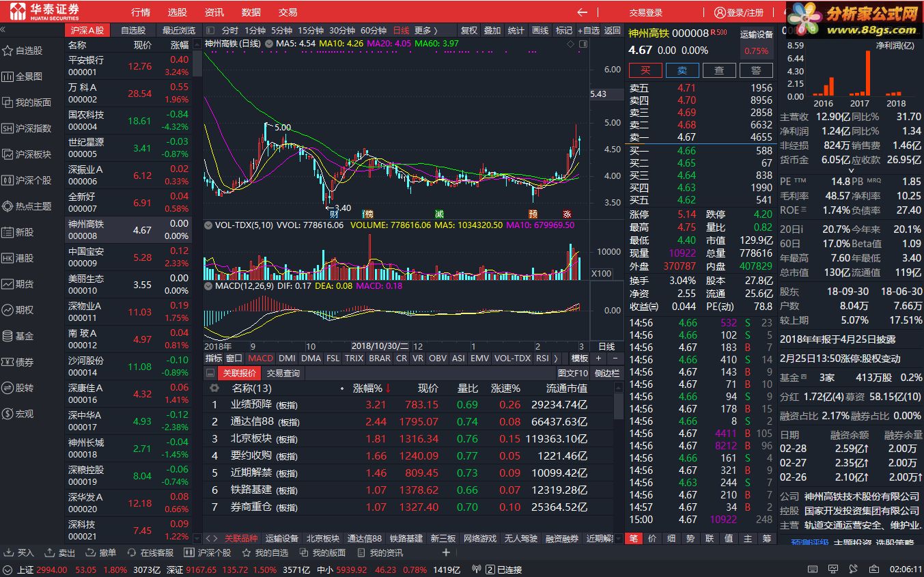Open the 交易 top menu

288,12
